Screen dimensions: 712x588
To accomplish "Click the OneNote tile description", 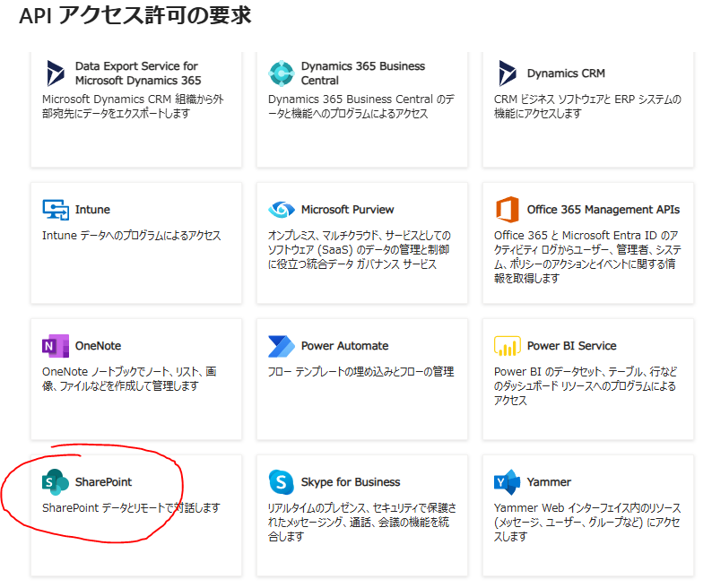I will (x=129, y=379).
